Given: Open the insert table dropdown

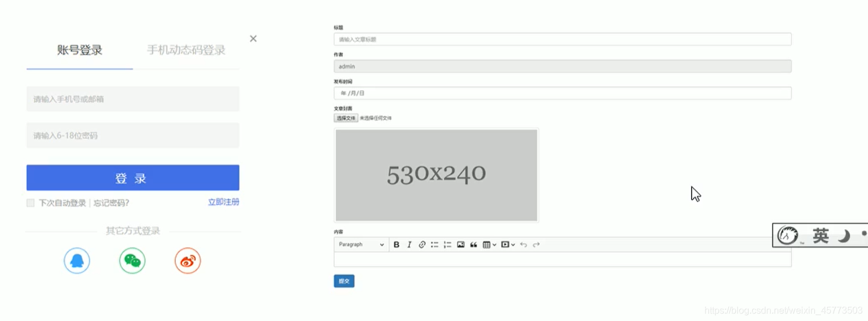Looking at the screenshot, I should pos(490,245).
